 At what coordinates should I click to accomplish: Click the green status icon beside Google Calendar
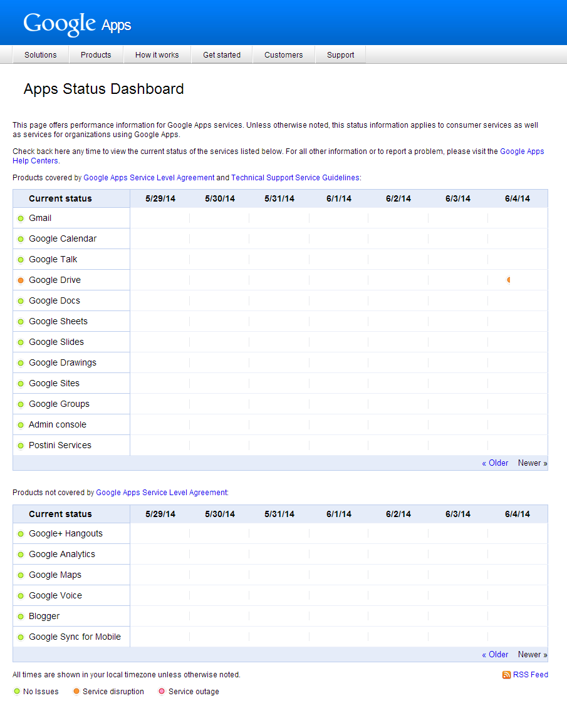point(21,239)
